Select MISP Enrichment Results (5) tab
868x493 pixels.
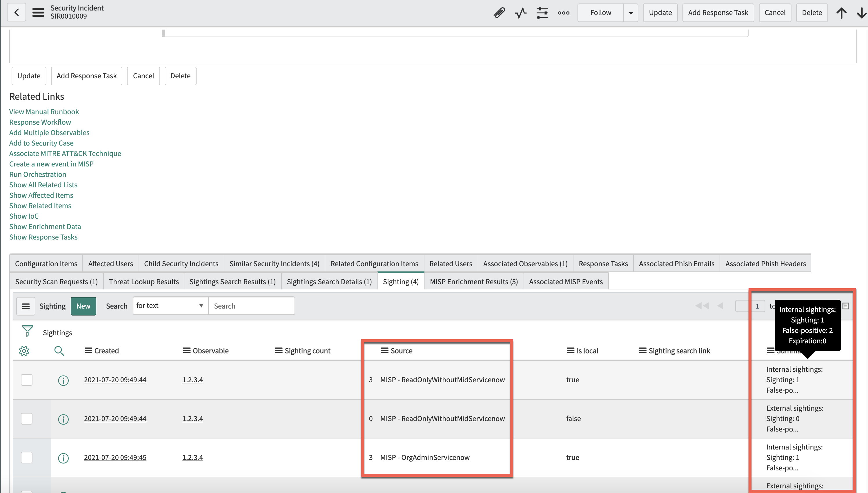474,282
